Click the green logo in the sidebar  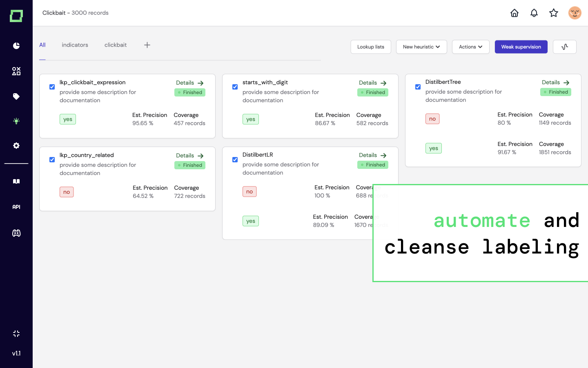pos(16,16)
